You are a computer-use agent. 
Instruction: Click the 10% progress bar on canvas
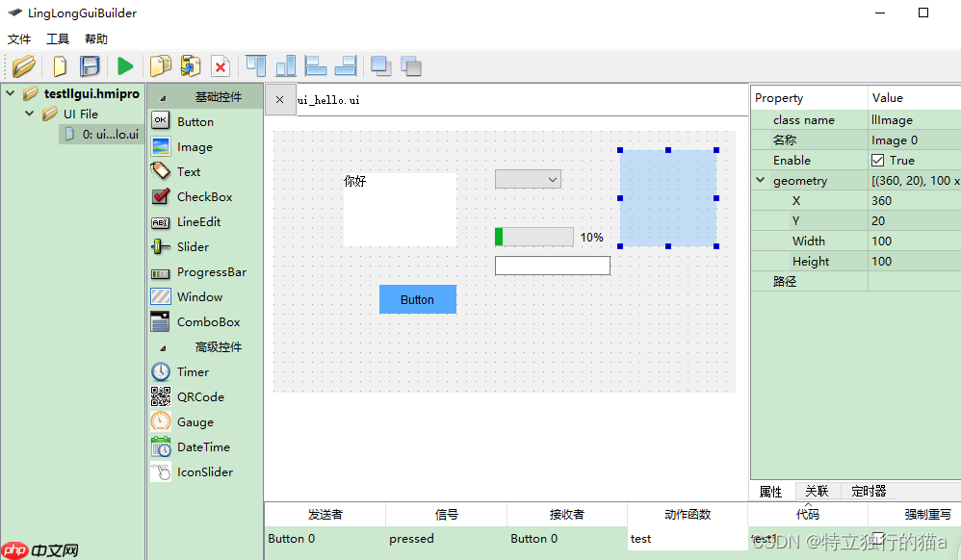point(535,236)
